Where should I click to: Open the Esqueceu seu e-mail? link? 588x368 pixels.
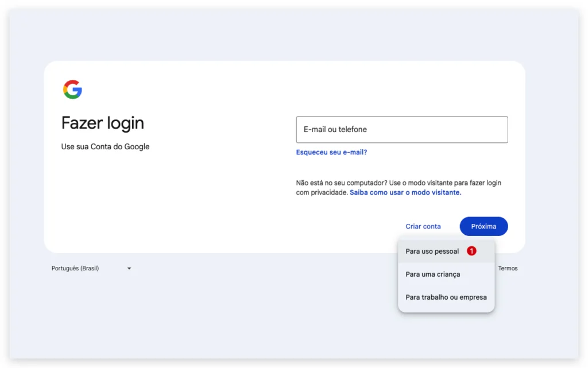coord(331,152)
